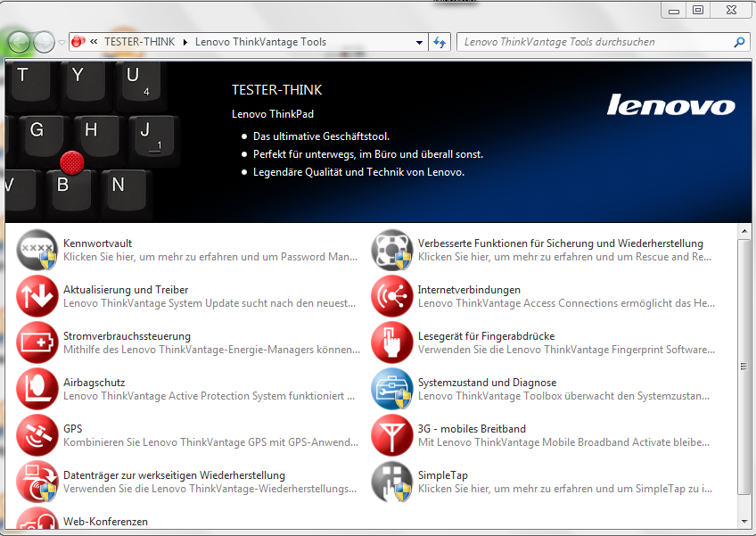Open Verbesserte Funktionen für Sicherung link
The width and height of the screenshot is (756, 536).
[560, 243]
